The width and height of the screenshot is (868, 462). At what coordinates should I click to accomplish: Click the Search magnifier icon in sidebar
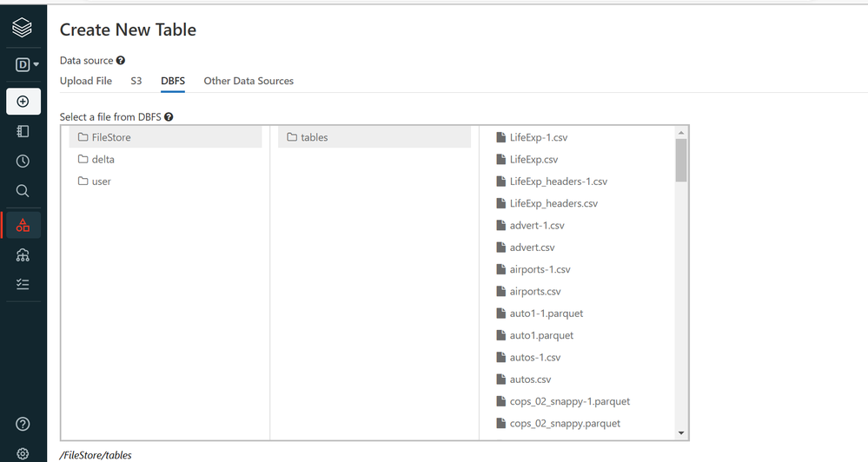pyautogui.click(x=23, y=191)
